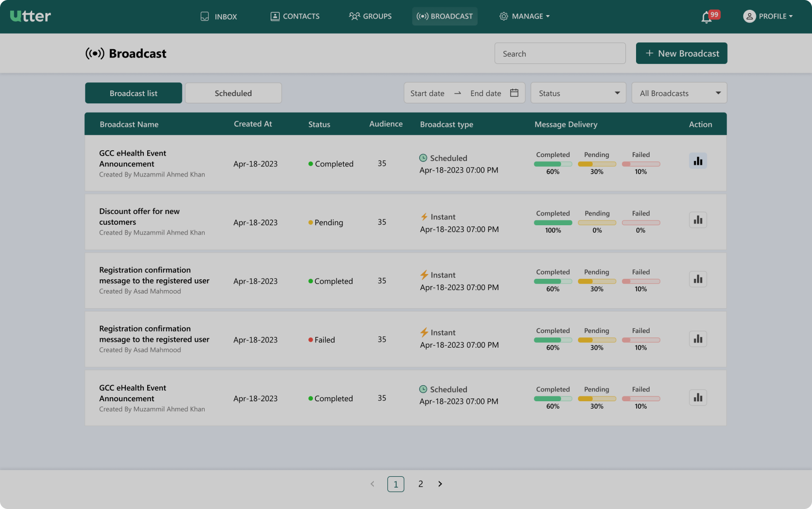Open stats chart for first GCC eHealth broadcast
This screenshot has height=509, width=812.
698,161
